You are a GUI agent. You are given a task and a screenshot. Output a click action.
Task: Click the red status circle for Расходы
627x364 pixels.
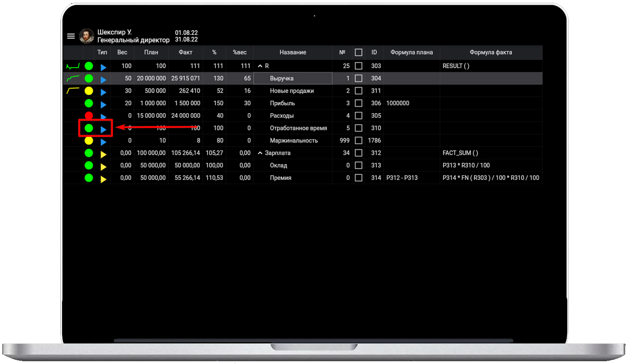pos(89,116)
